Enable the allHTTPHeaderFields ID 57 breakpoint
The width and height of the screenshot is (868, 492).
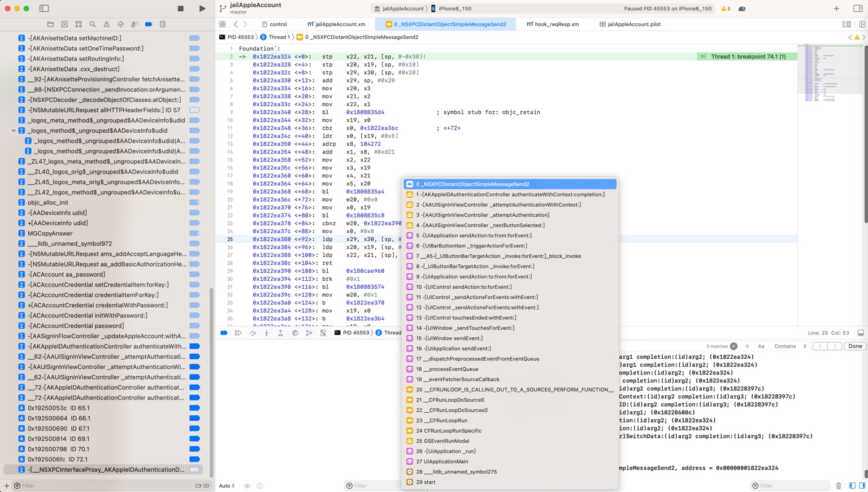pos(194,110)
